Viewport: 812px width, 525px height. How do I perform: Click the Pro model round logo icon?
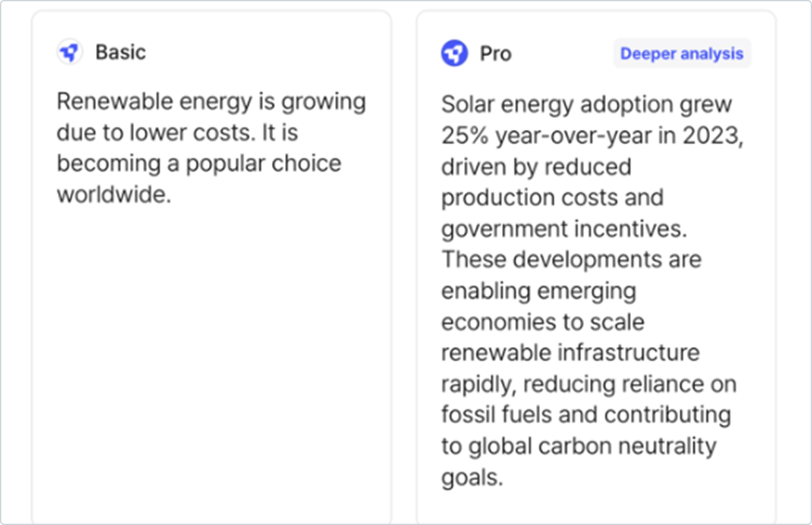click(454, 53)
